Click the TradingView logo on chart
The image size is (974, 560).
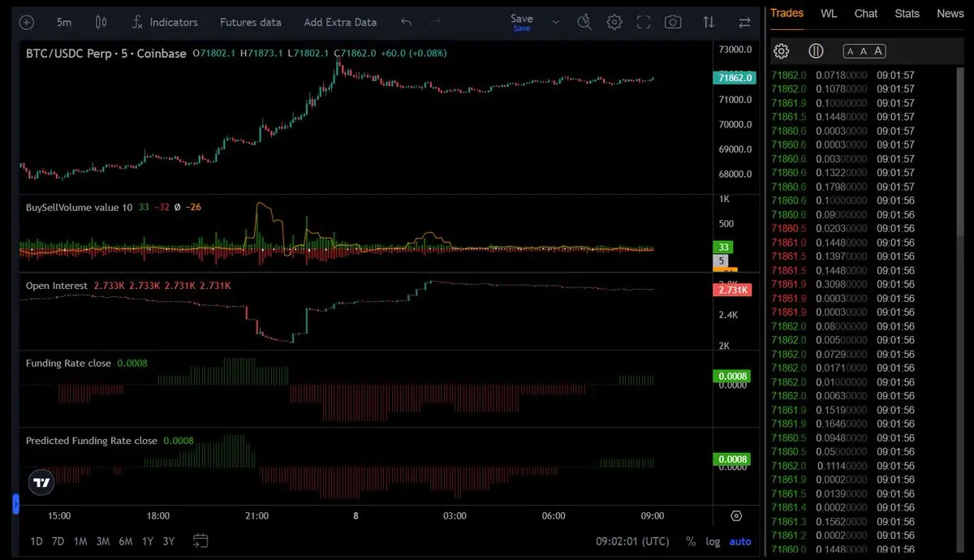(41, 482)
